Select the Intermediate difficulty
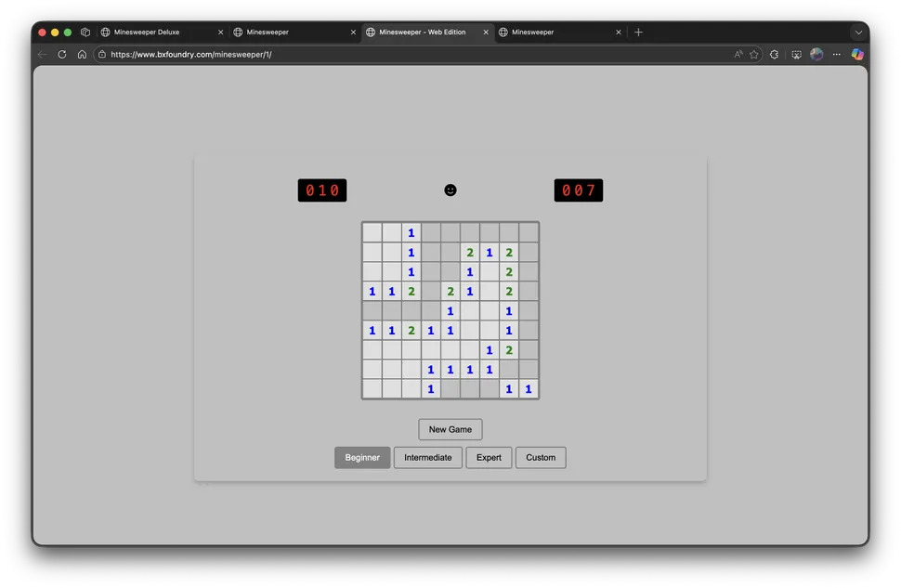901x588 pixels. (x=427, y=458)
